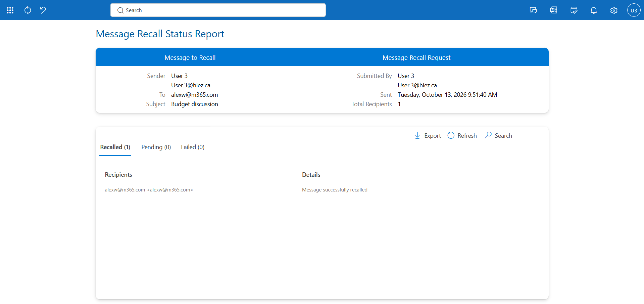Open the app launcher grid

10,10
